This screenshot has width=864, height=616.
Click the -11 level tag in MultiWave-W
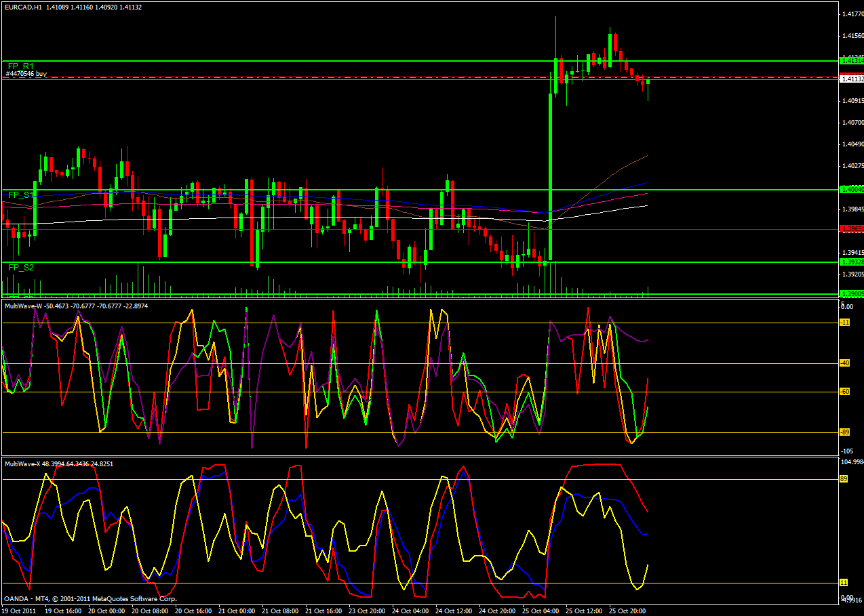(845, 323)
